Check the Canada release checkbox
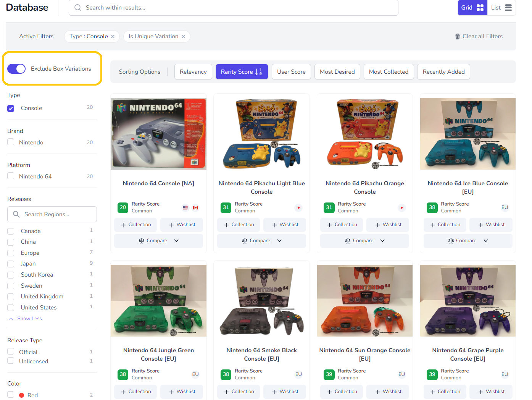 click(11, 231)
